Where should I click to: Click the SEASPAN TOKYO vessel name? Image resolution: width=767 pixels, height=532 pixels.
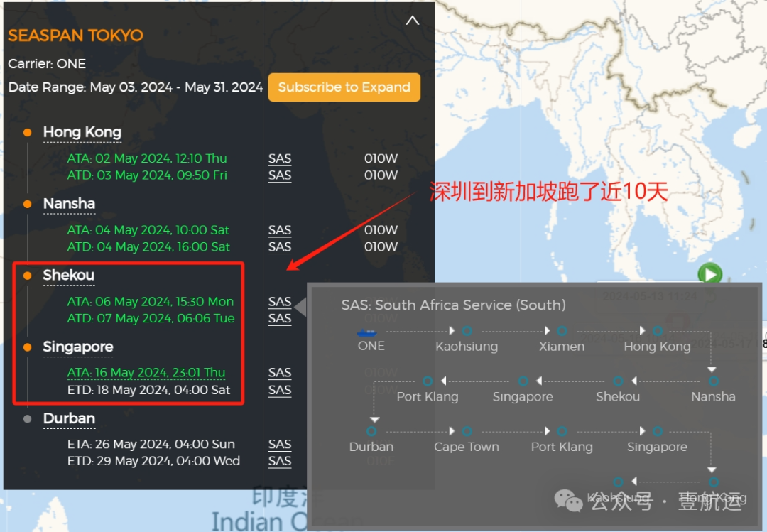[75, 36]
